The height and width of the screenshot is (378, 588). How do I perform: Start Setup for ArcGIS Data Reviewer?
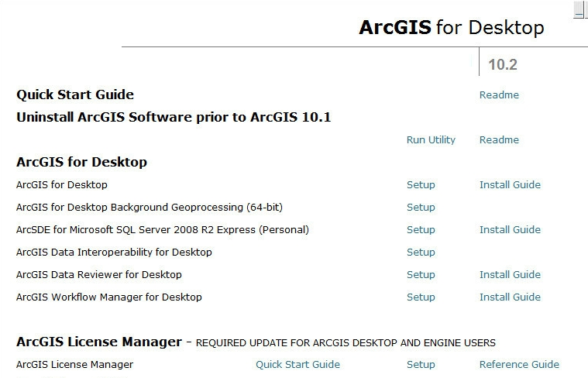pos(421,275)
